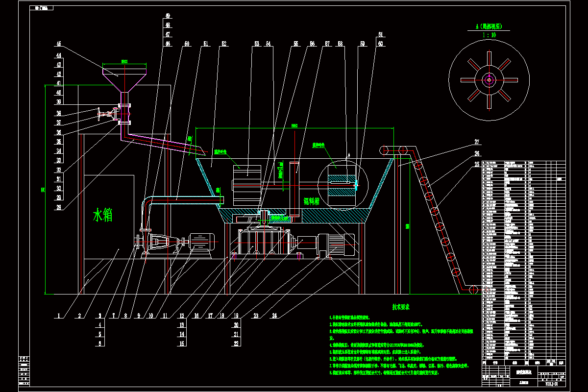Click the detail view A impeller circle
This screenshot has height=392, width=588.
click(489, 80)
